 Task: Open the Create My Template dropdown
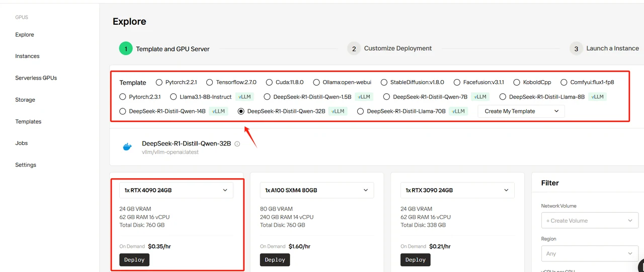point(521,111)
